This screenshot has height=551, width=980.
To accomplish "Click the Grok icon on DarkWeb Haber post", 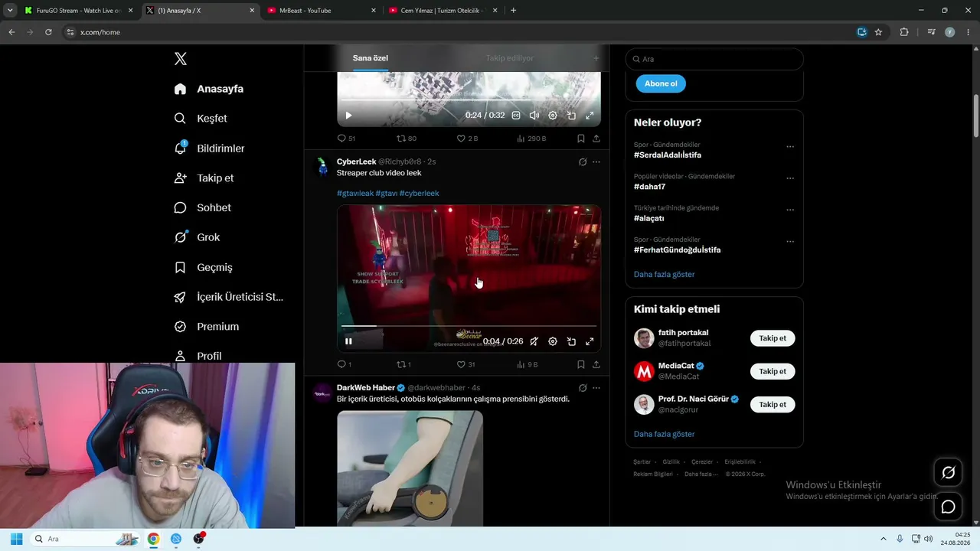I will 583,388.
